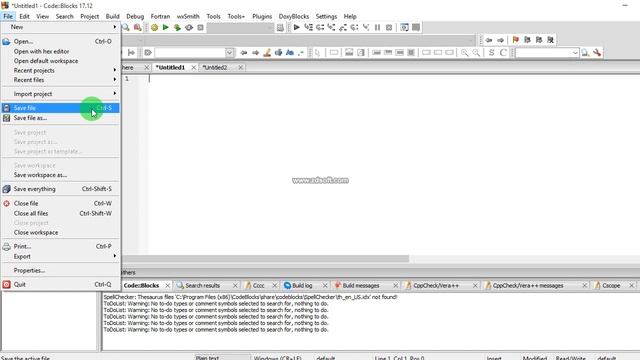Open the Build log tab

point(302,285)
